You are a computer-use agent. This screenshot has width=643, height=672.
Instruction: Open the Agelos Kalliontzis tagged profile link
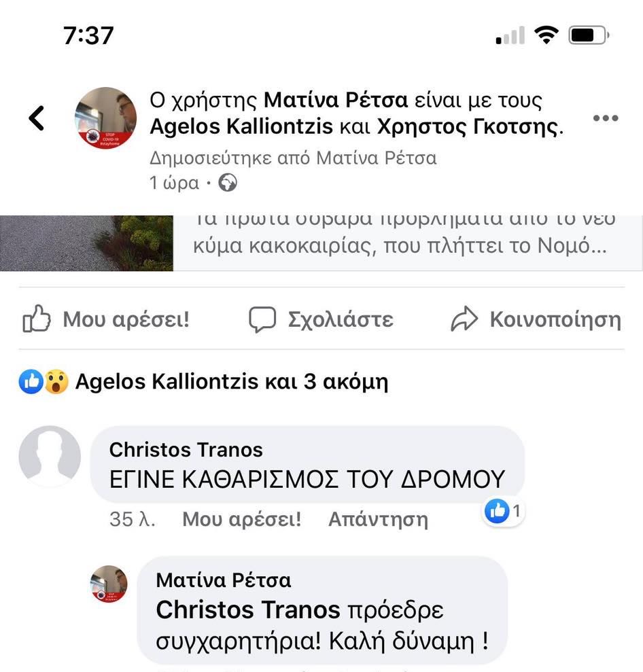(241, 126)
